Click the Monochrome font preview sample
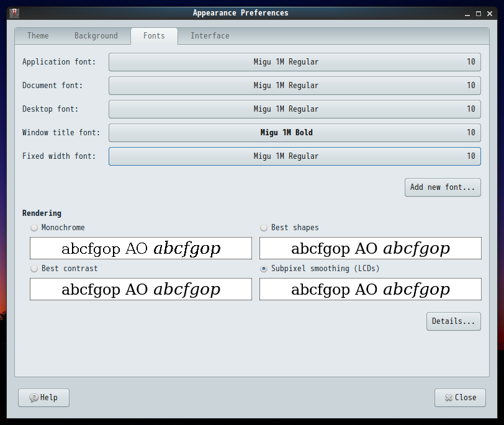 141,248
